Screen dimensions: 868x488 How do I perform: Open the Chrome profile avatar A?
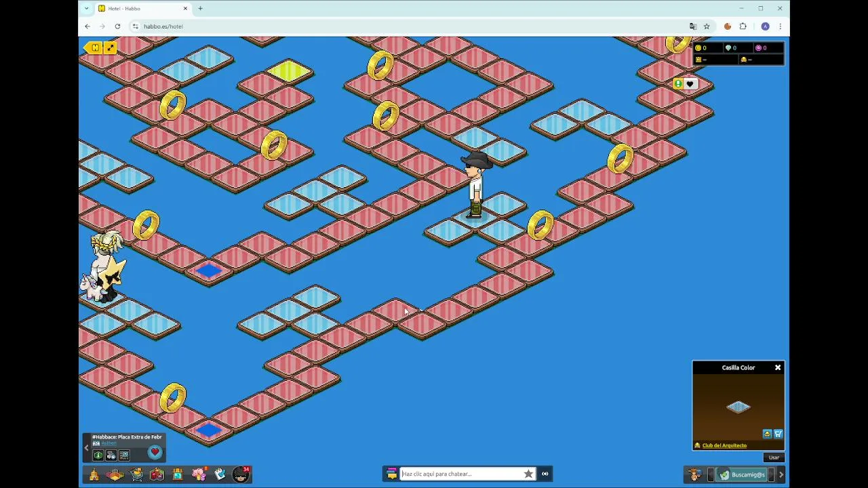pos(765,26)
